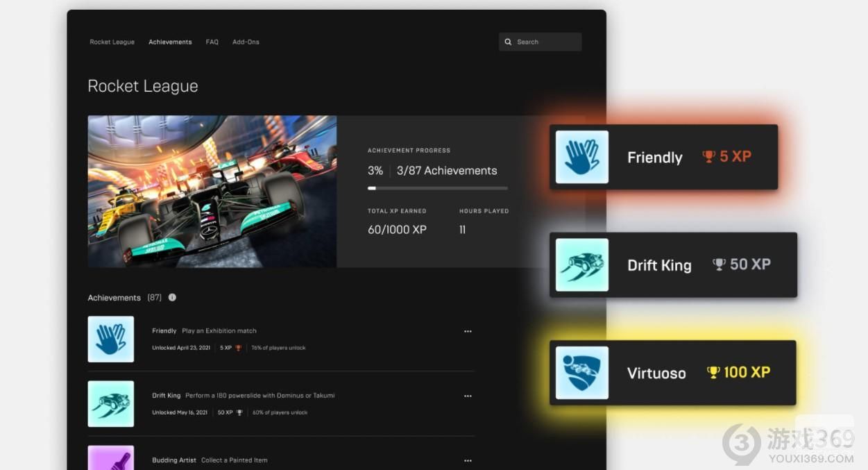Click the bronze trophy on the Friendly card
This screenshot has height=470, width=868.
coord(709,157)
